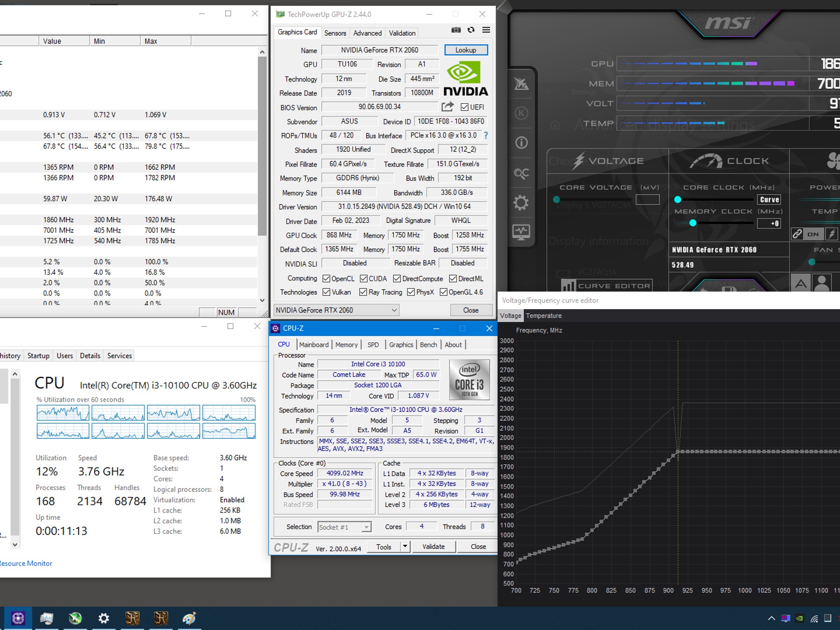Switch to the Sensors tab in GPU-Z
This screenshot has width=840, height=630.
(335, 33)
